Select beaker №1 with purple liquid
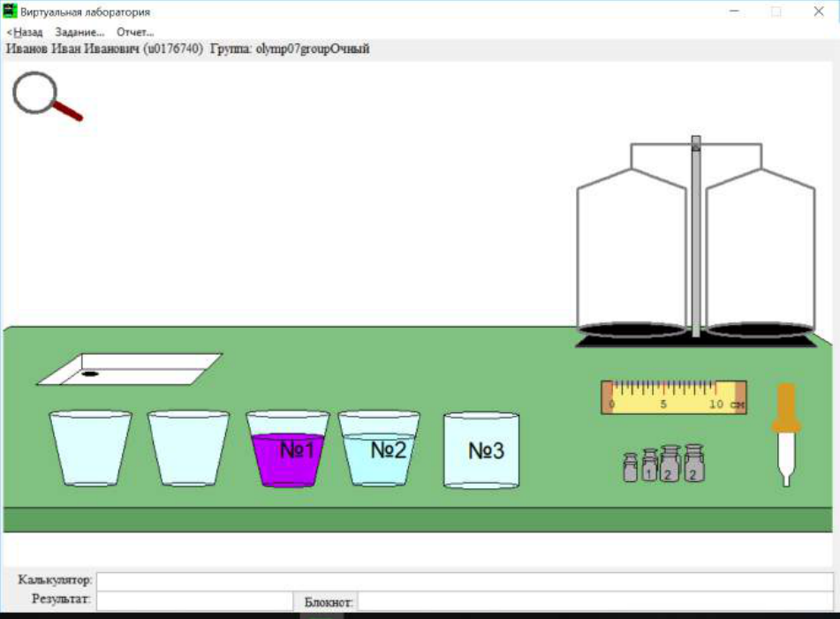This screenshot has height=619, width=840. point(288,449)
